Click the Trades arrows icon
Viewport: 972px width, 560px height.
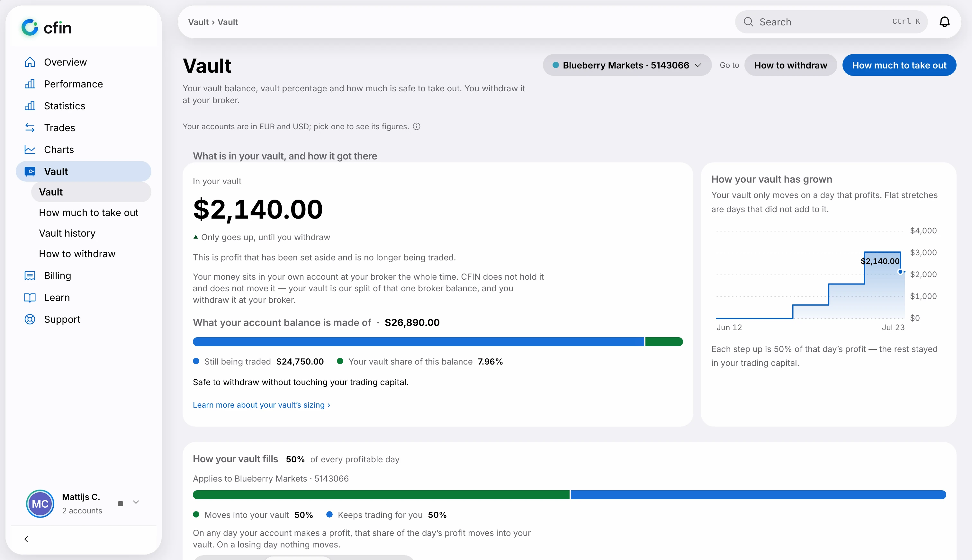point(30,127)
